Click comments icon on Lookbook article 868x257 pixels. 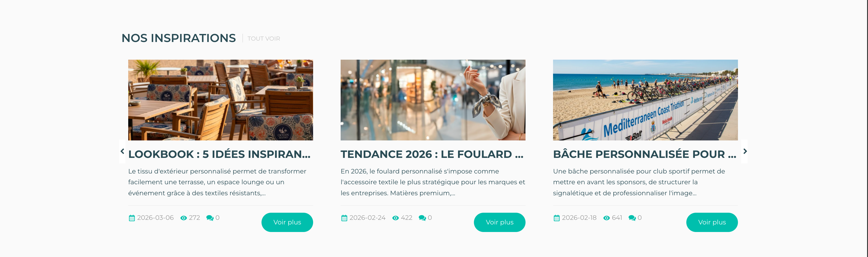[210, 218]
